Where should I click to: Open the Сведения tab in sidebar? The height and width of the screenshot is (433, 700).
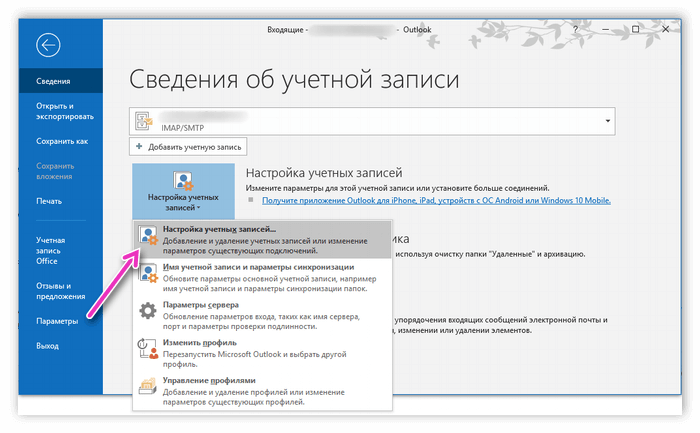pyautogui.click(x=61, y=81)
